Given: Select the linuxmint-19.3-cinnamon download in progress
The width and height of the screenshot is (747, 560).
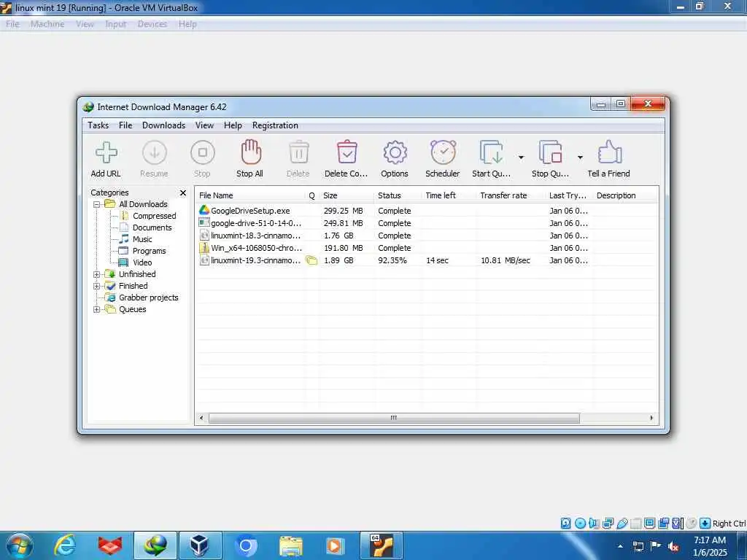Looking at the screenshot, I should [x=426, y=260].
